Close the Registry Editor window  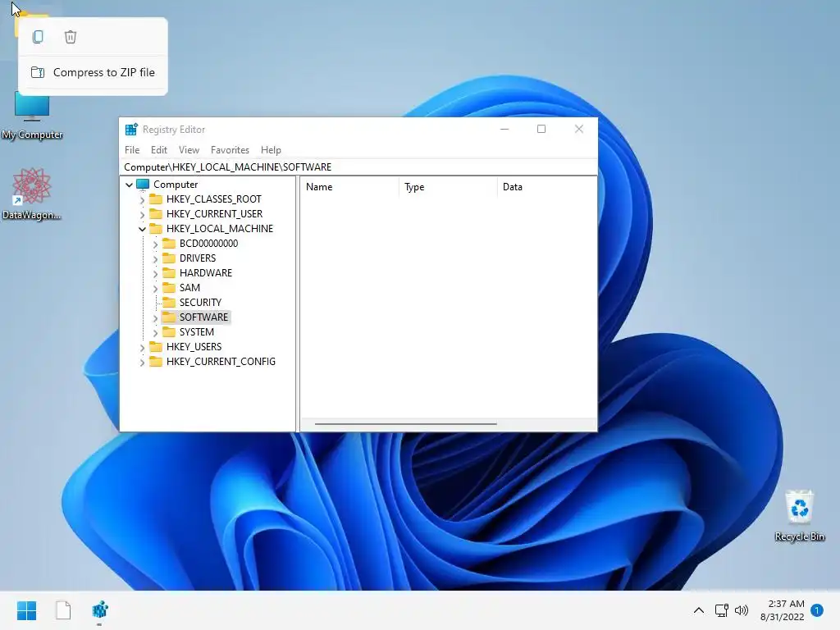[578, 129]
